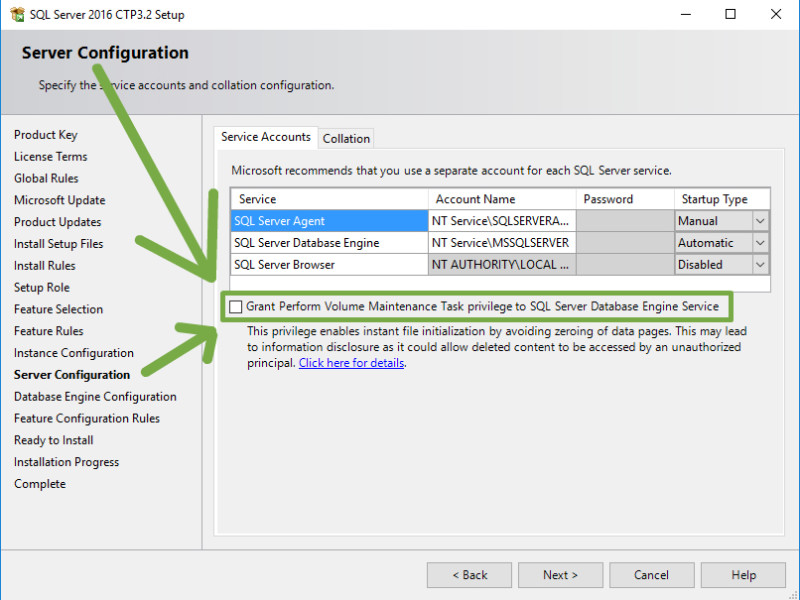Cancel the SQL Server setup
Screen dimensions: 800x600
652,575
